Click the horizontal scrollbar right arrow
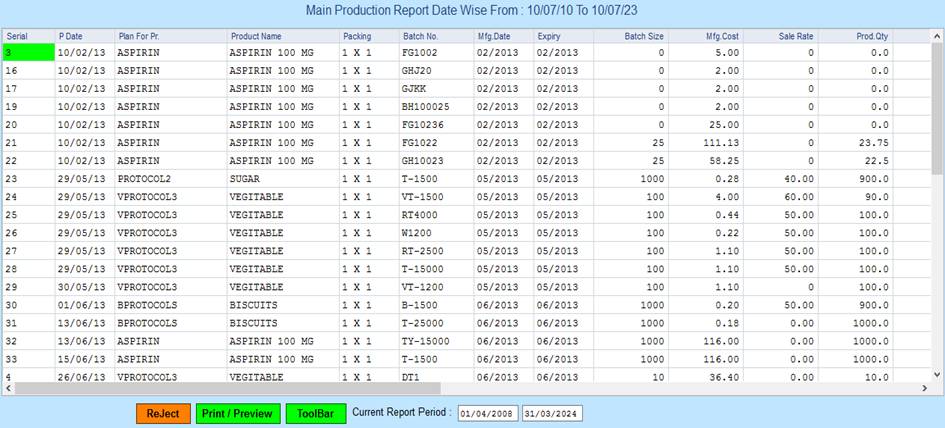Screen dimensions: 945x428 (925, 387)
